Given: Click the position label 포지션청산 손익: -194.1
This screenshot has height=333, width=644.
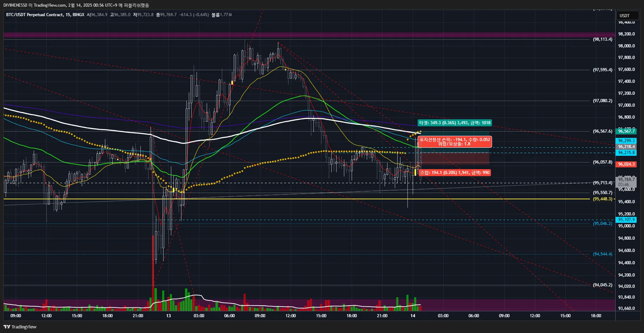Looking at the screenshot, I should click(x=455, y=142).
